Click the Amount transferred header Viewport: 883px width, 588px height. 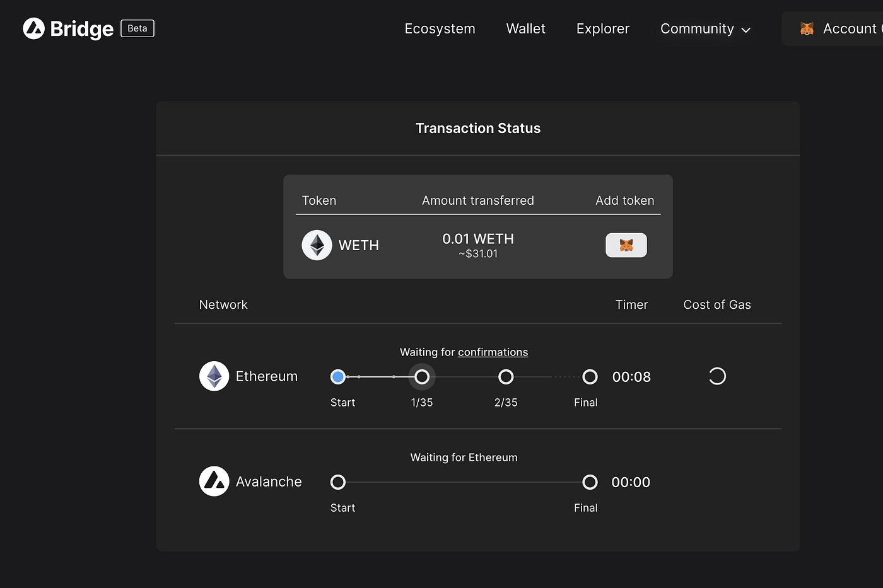pyautogui.click(x=478, y=200)
